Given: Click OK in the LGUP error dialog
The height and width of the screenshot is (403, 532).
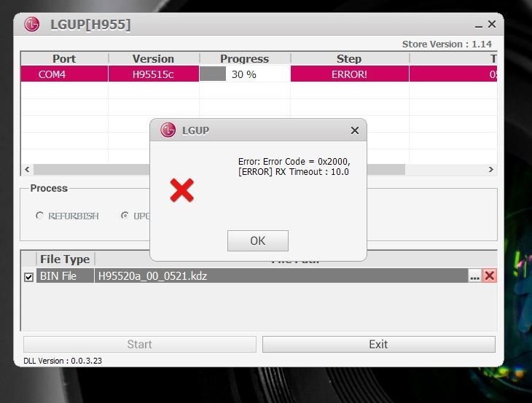Looking at the screenshot, I should point(258,240).
